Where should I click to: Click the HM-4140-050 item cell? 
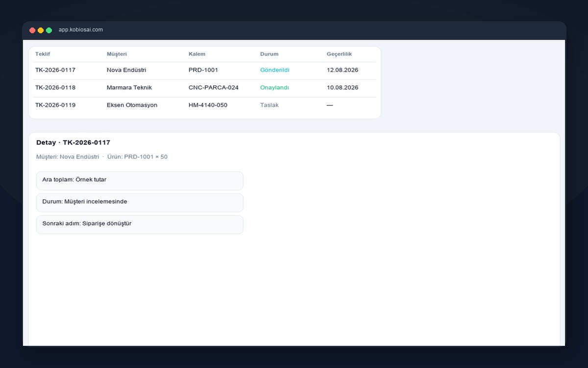coord(208,105)
